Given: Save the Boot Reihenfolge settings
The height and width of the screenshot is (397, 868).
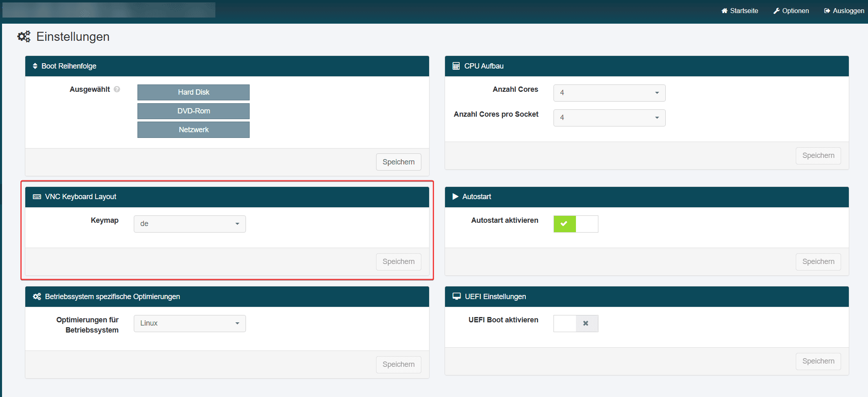Looking at the screenshot, I should coord(398,162).
